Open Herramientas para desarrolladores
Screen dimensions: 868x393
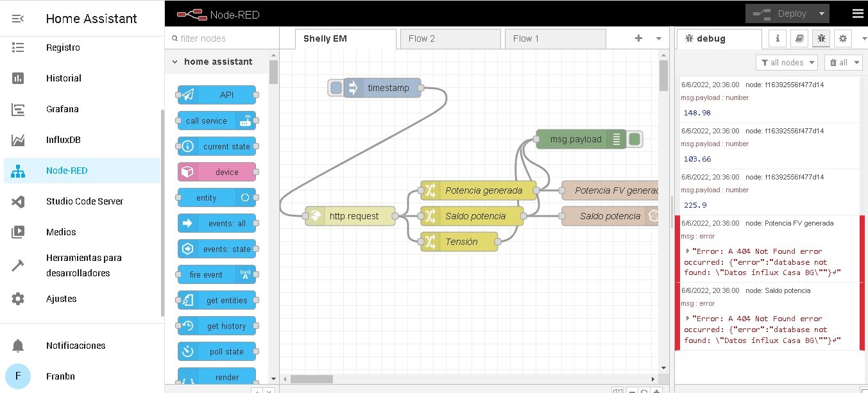(84, 265)
